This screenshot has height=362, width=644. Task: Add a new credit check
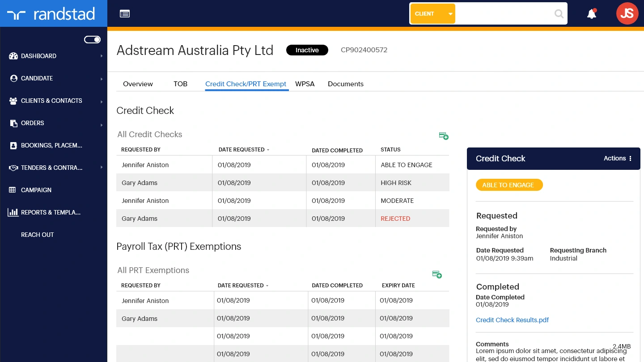(x=444, y=136)
